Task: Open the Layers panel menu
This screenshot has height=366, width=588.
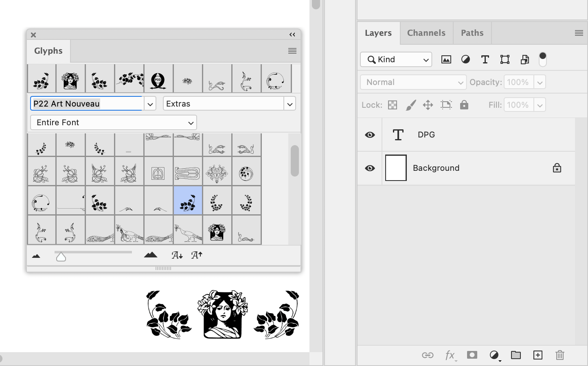Action: click(579, 33)
